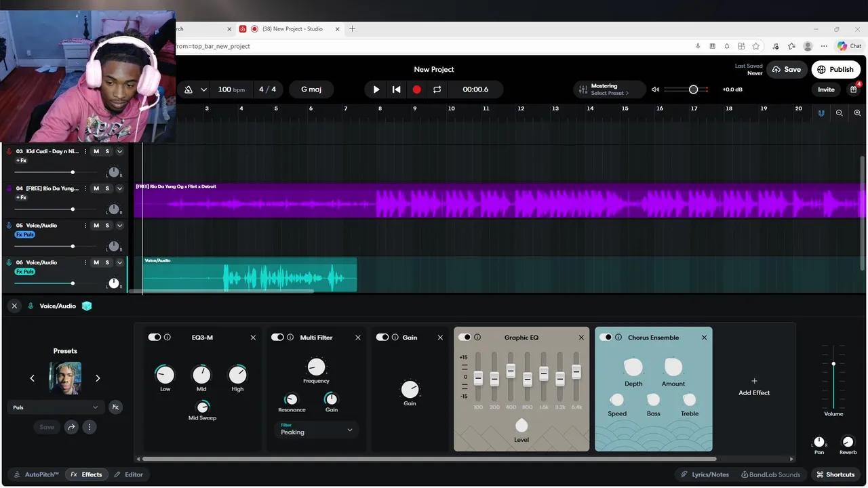Viewport: 868px width, 488px height.
Task: Mute track 06 Voice/Audio
Action: [96, 262]
